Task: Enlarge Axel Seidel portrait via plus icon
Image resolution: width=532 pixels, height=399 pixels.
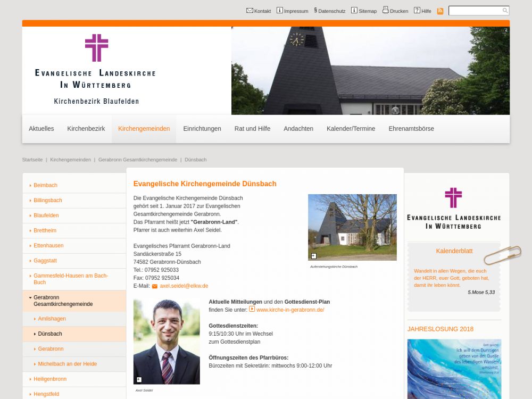Action: [x=139, y=380]
